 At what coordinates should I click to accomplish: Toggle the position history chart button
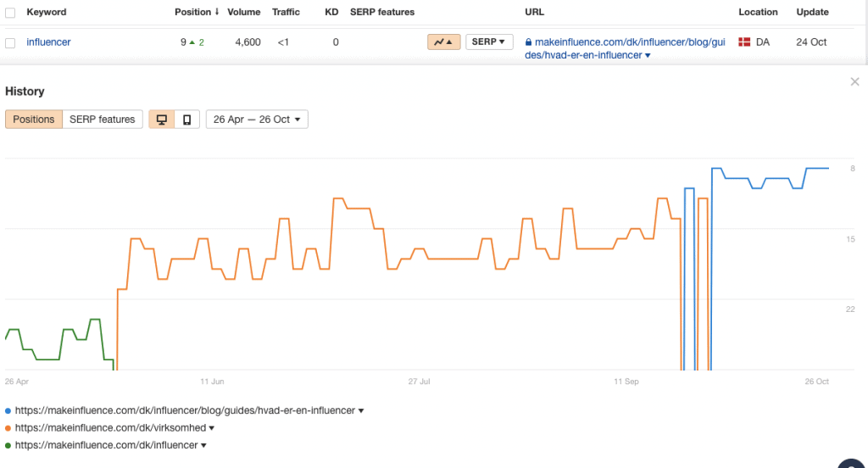click(443, 42)
